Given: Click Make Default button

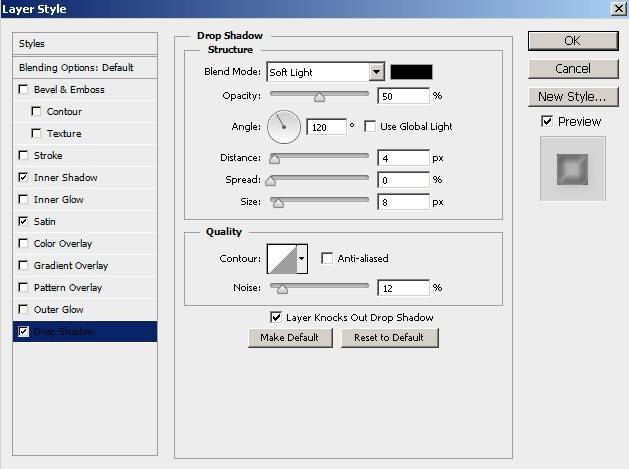Looking at the screenshot, I should (290, 337).
